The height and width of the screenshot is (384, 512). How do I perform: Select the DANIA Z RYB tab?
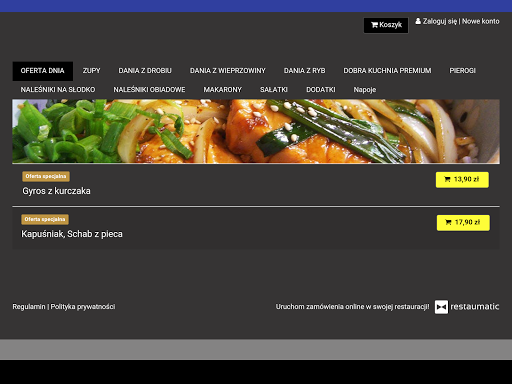(304, 71)
